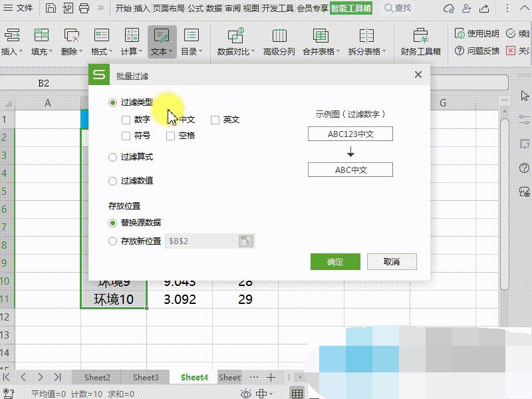
Task: Check the 数字 filter checkbox
Action: point(126,120)
